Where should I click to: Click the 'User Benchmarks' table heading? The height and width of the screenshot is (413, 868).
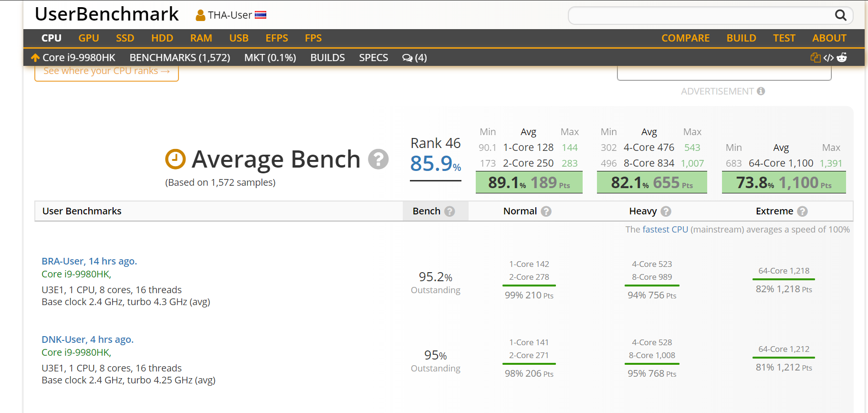82,212
